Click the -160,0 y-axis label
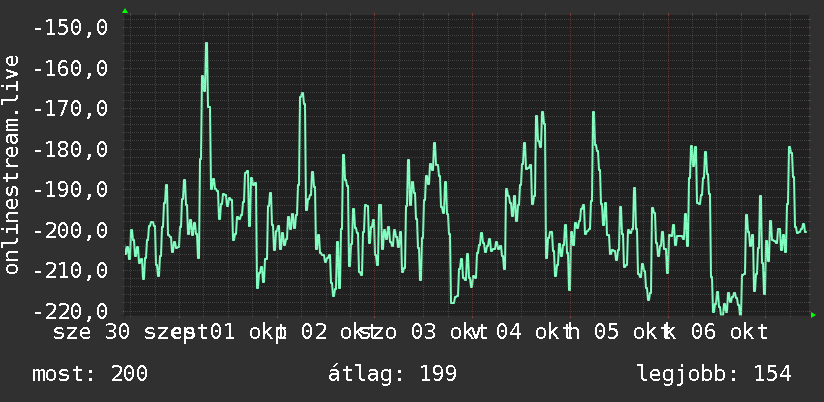The image size is (824, 402). pyautogui.click(x=70, y=68)
